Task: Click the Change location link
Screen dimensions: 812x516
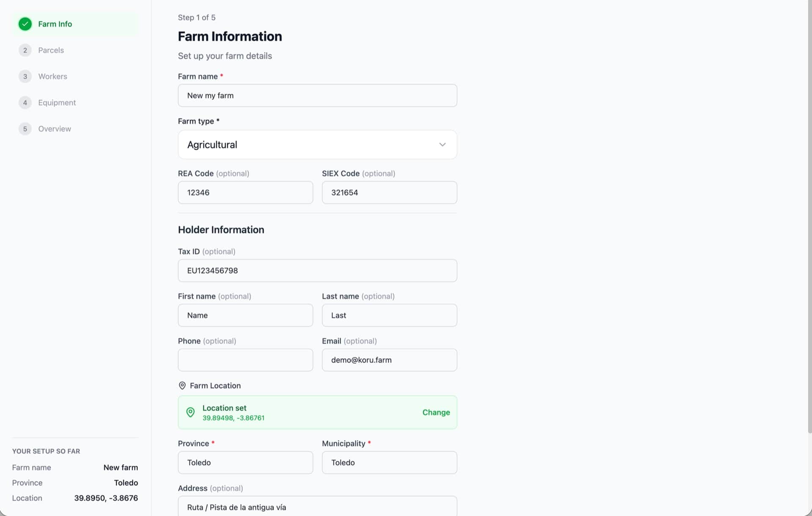Action: pos(436,412)
